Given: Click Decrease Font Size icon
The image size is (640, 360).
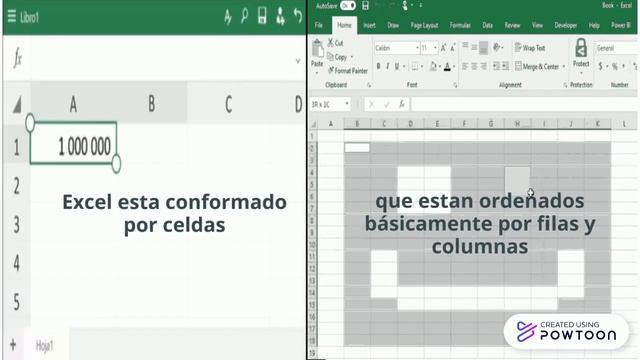Looking at the screenshot, I should (453, 48).
